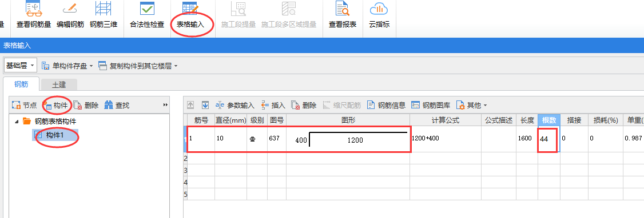Click 级别 column header

257,120
